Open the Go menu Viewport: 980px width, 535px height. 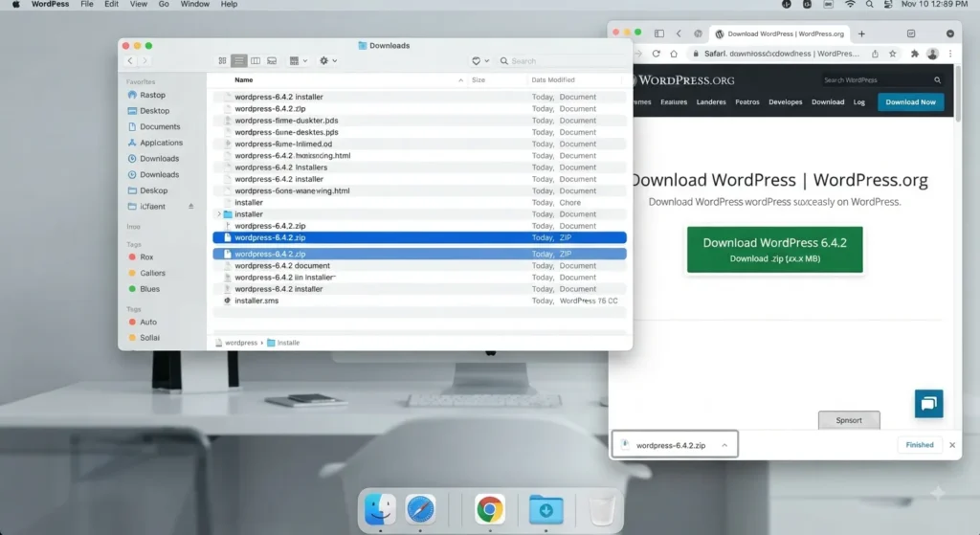164,5
